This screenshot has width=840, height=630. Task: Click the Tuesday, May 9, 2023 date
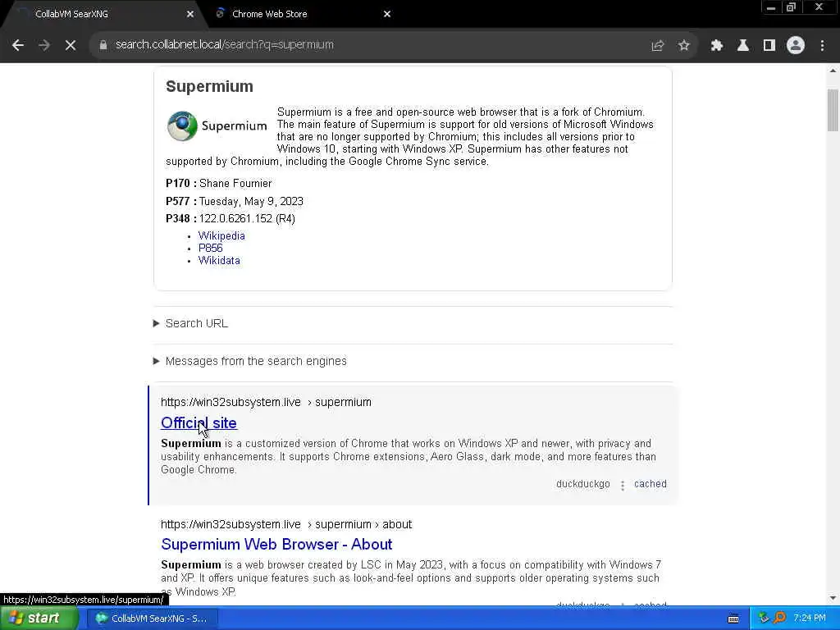pos(251,202)
